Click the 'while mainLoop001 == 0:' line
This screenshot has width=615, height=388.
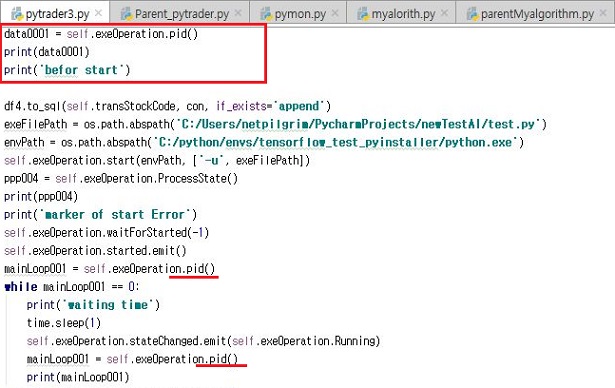72,287
